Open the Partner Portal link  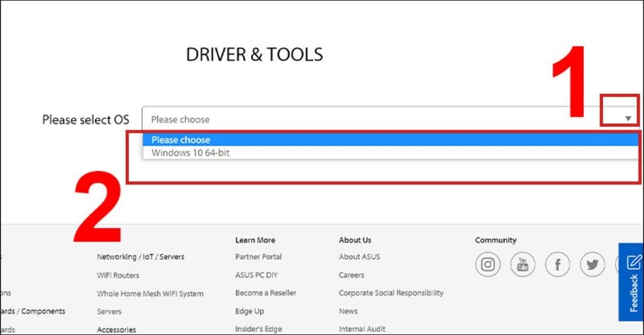pyautogui.click(x=258, y=256)
